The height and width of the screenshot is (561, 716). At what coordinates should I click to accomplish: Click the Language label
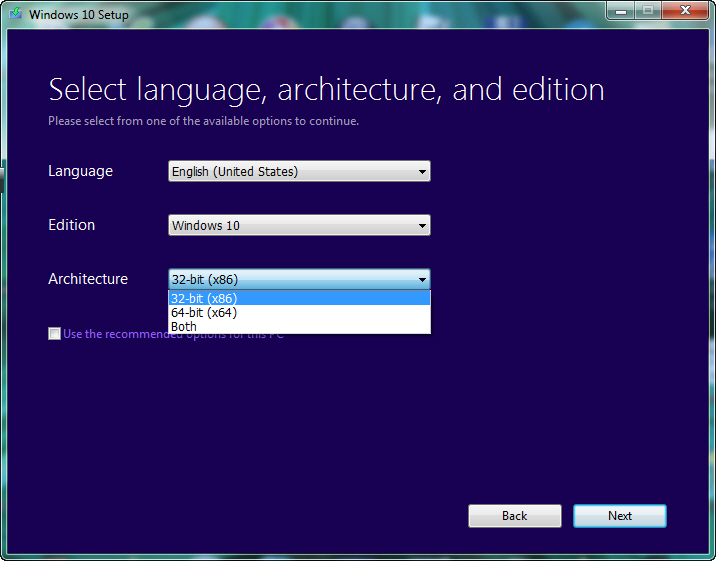point(80,171)
